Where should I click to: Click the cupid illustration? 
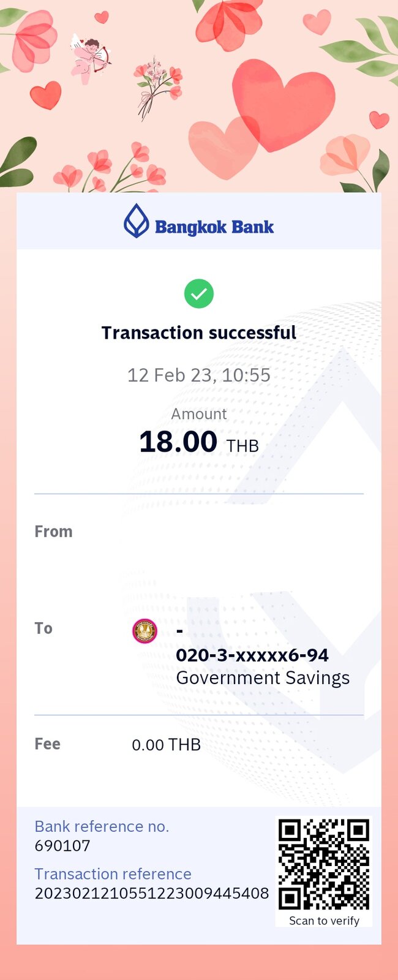(x=91, y=58)
